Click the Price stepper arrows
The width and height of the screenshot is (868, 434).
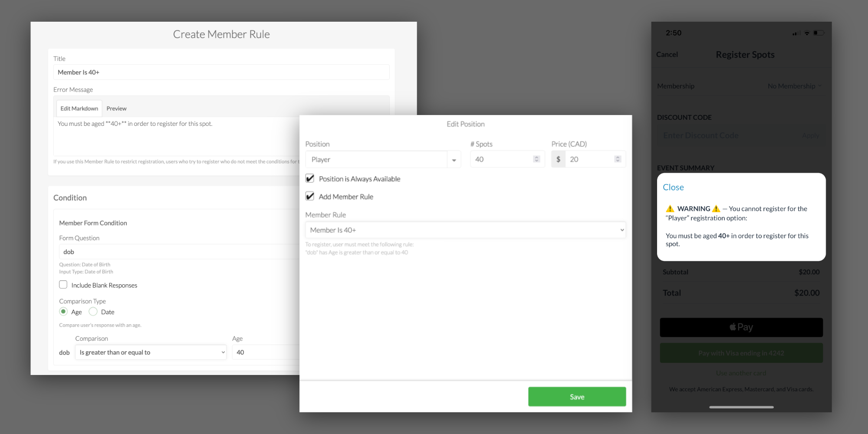click(x=618, y=159)
